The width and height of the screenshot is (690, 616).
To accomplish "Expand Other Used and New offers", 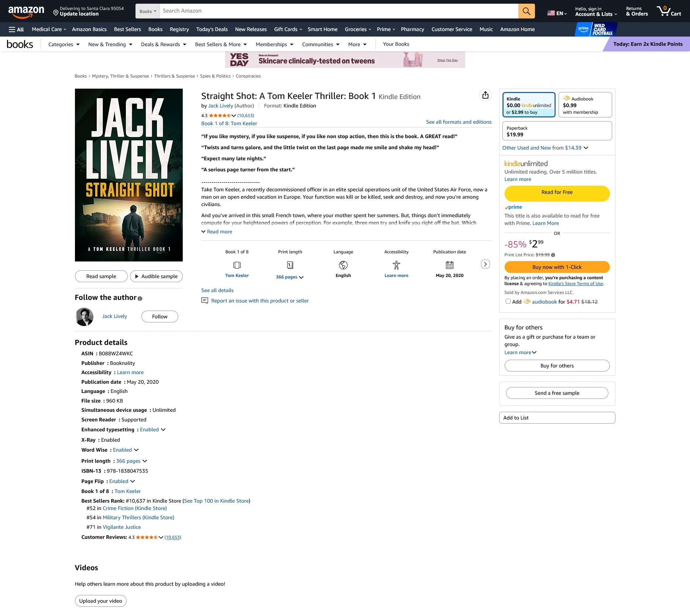I will [545, 148].
